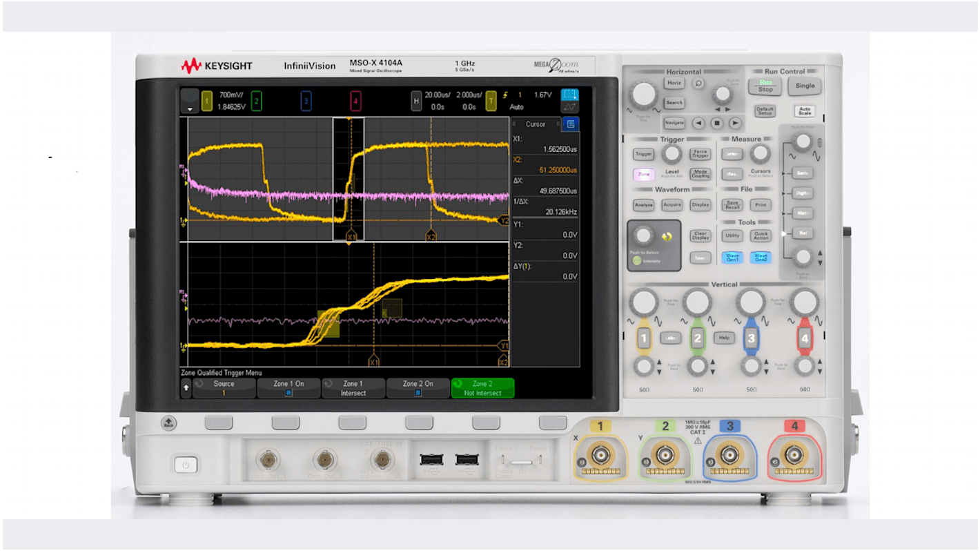Click the back arrow softkey to exit menu
The image size is (980, 551).
tap(185, 387)
